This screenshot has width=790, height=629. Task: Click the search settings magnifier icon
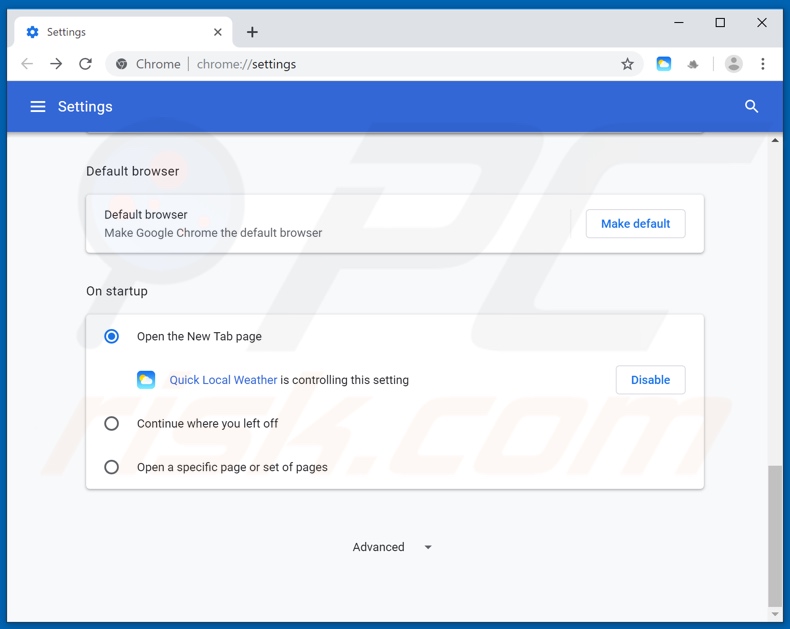[751, 107]
